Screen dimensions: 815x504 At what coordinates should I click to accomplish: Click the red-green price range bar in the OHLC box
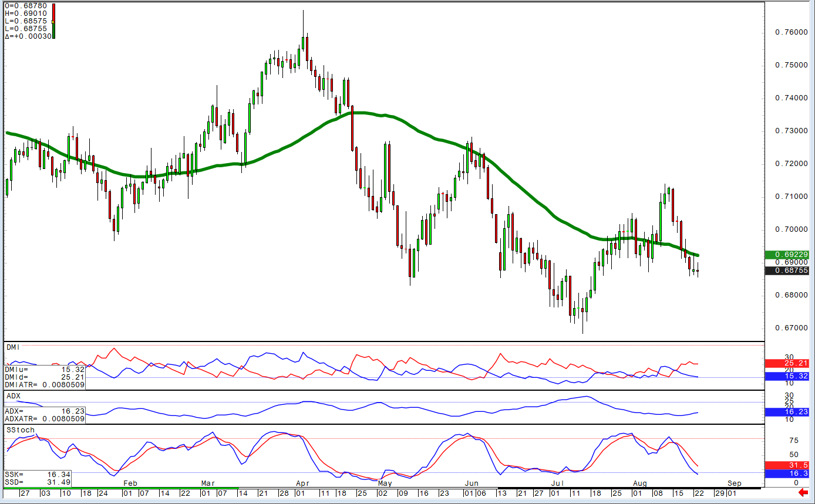[53, 21]
